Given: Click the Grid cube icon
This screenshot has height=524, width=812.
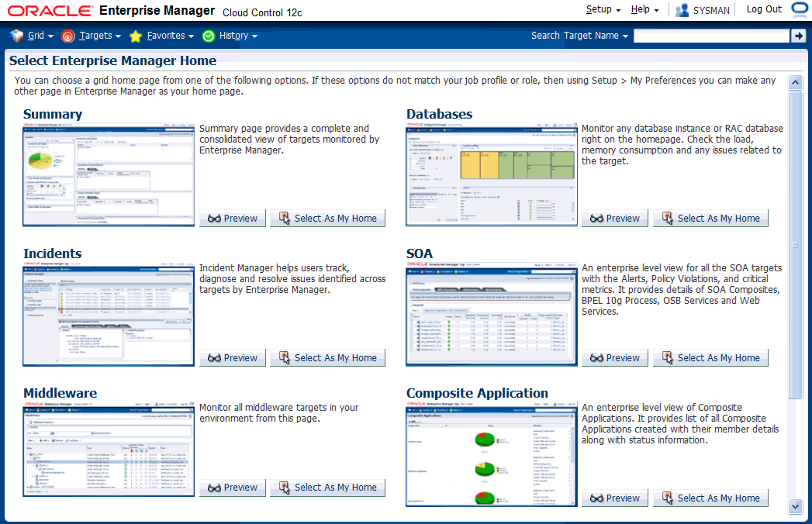Looking at the screenshot, I should tap(16, 36).
